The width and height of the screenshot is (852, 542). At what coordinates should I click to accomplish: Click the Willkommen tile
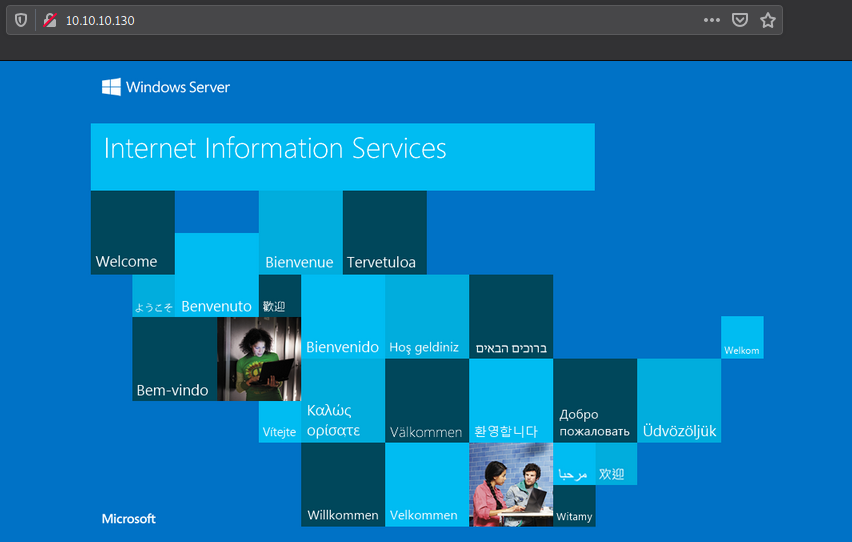coord(343,484)
